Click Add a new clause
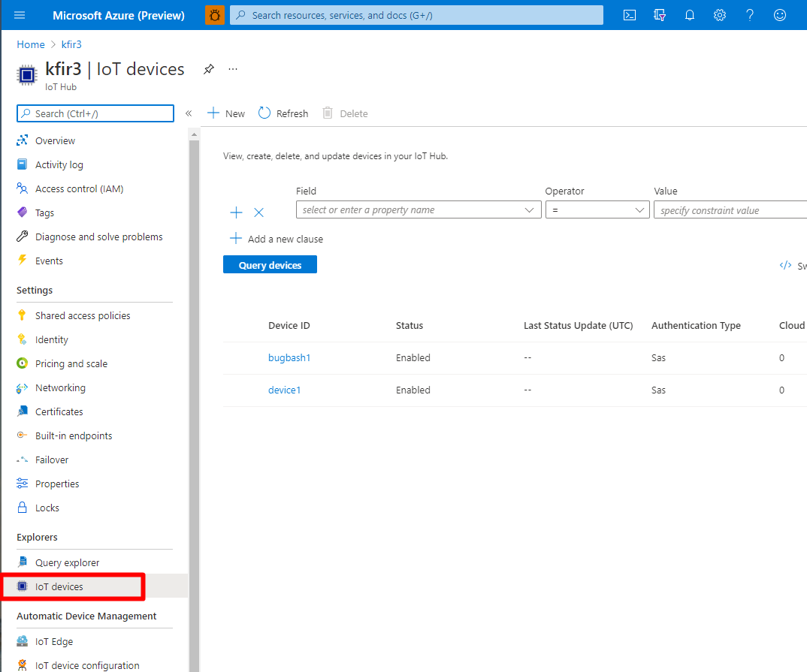Image resolution: width=807 pixels, height=672 pixels. (x=277, y=239)
